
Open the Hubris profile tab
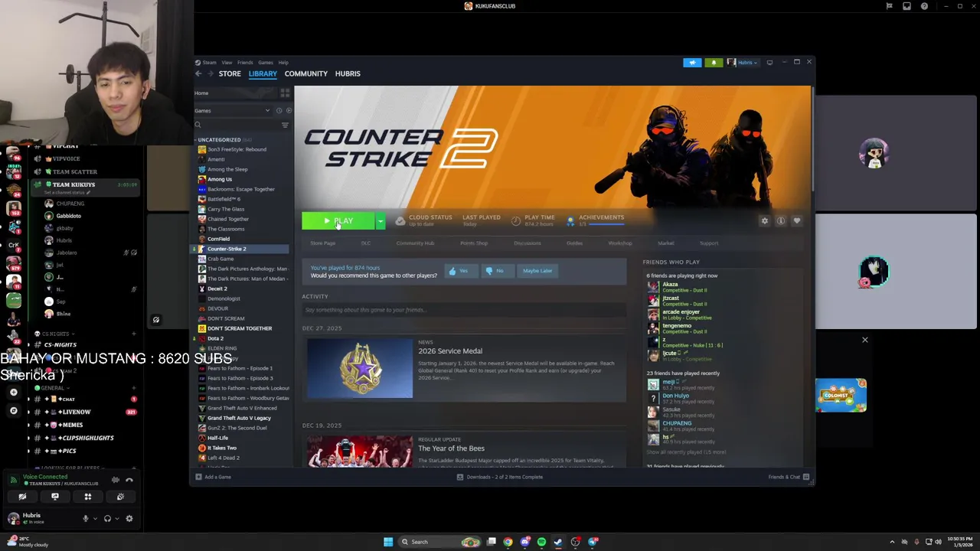[348, 73]
